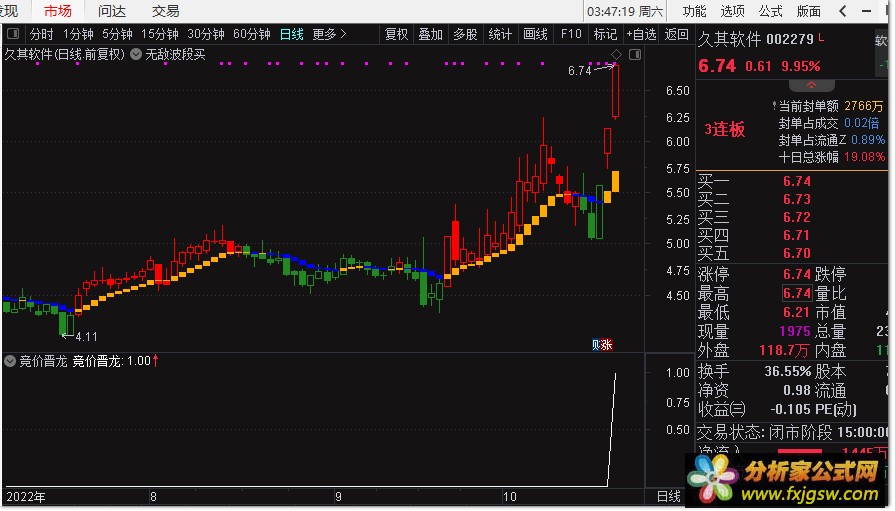Click the 3连板 label
Image resolution: width=895 pixels, height=511 pixels.
pyautogui.click(x=725, y=130)
